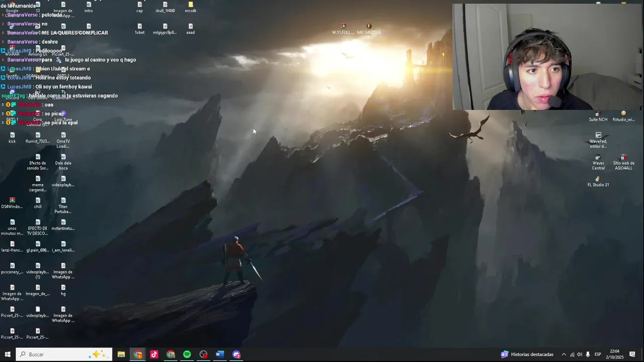
Task: Select the Suite NCH desktop shortcut
Action: [x=598, y=116]
